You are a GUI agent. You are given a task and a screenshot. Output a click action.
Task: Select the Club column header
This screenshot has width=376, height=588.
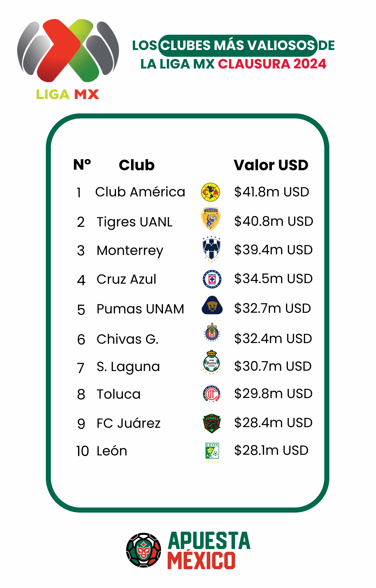(137, 165)
